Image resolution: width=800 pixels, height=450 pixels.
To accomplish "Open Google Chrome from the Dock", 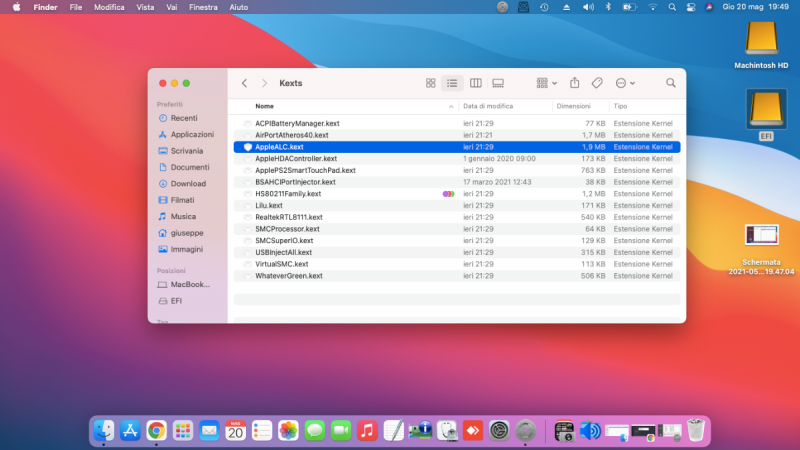I will (x=156, y=430).
